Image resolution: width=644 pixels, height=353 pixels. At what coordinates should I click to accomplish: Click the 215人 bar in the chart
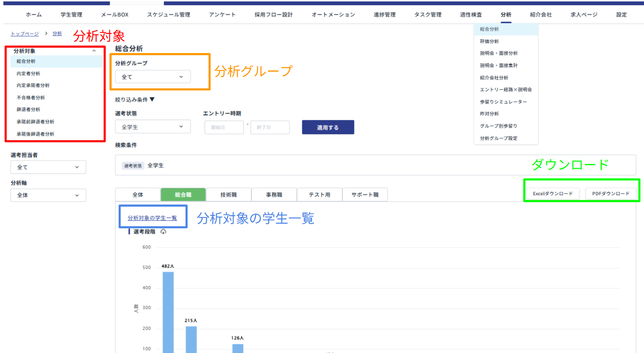click(191, 340)
